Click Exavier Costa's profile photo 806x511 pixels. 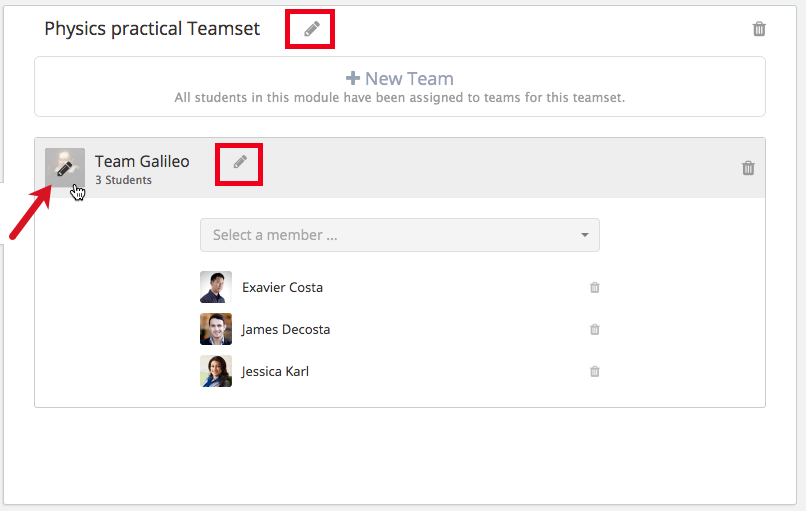(216, 287)
